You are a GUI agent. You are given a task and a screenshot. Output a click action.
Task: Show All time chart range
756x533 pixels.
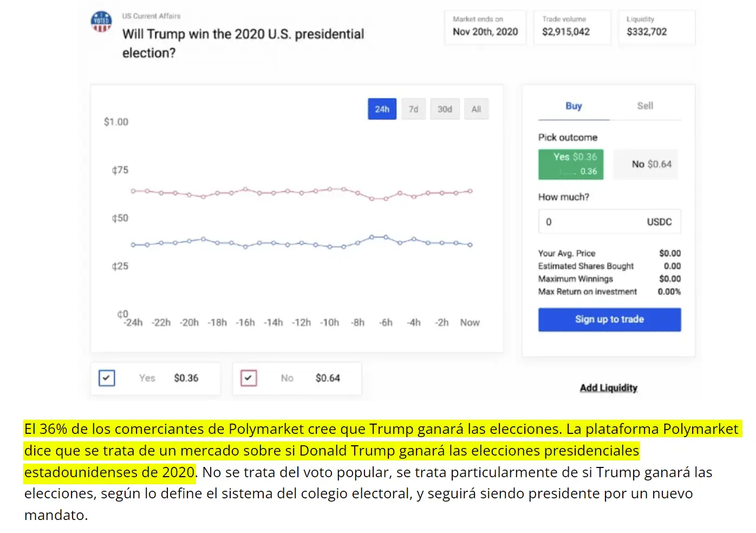click(476, 109)
